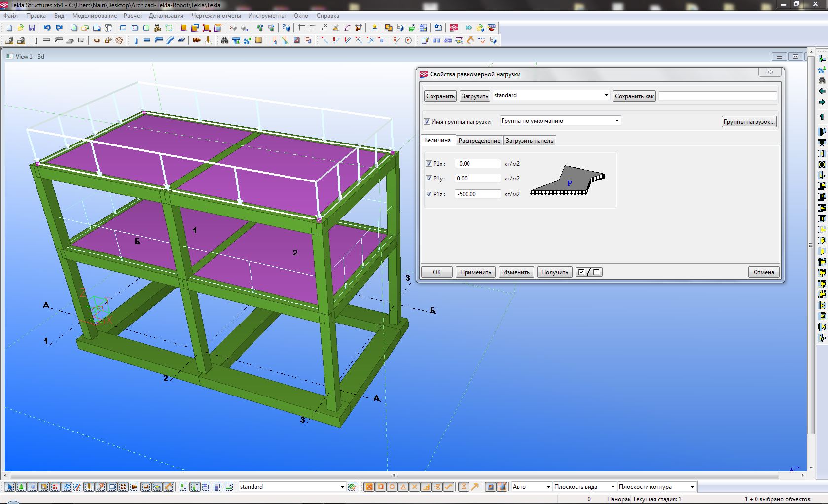Open the new file icon
Viewport: 828px width, 504px height.
coord(9,28)
